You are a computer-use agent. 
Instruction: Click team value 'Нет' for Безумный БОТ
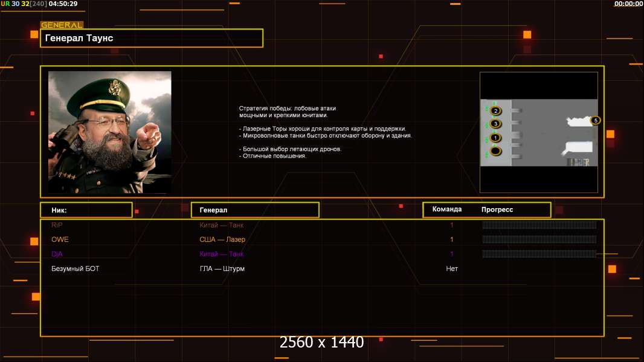click(x=452, y=268)
